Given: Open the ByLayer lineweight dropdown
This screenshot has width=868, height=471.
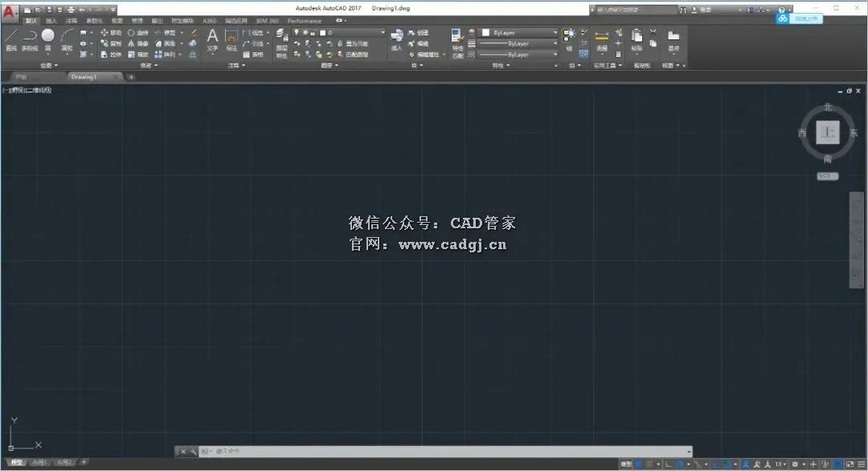Looking at the screenshot, I should (x=518, y=43).
